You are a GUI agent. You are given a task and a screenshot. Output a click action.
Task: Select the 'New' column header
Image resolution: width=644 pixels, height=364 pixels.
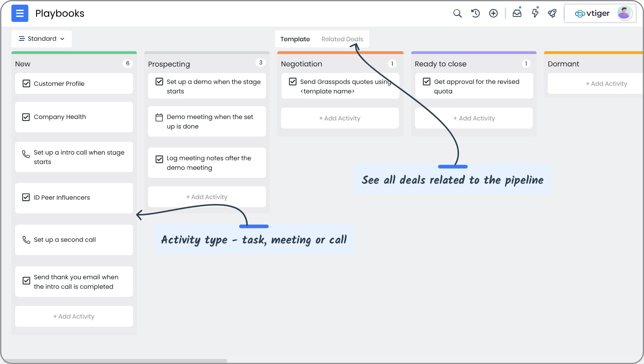23,64
